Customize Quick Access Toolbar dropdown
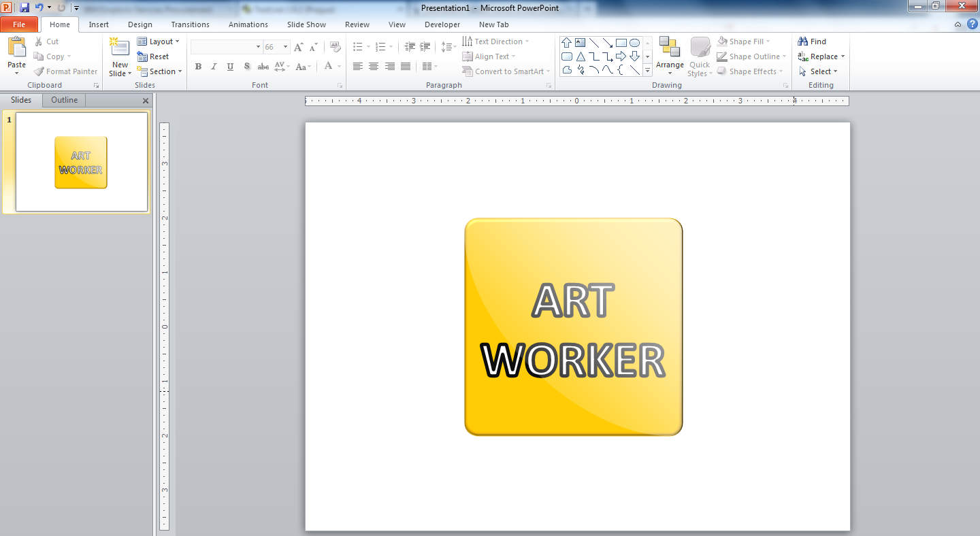This screenshot has height=536, width=980. click(76, 8)
